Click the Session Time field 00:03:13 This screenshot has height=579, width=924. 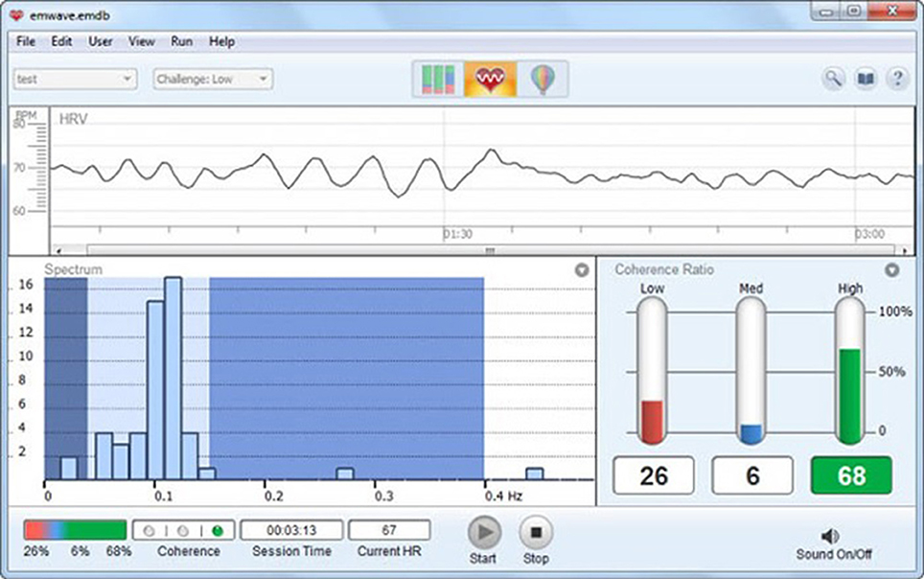point(291,530)
